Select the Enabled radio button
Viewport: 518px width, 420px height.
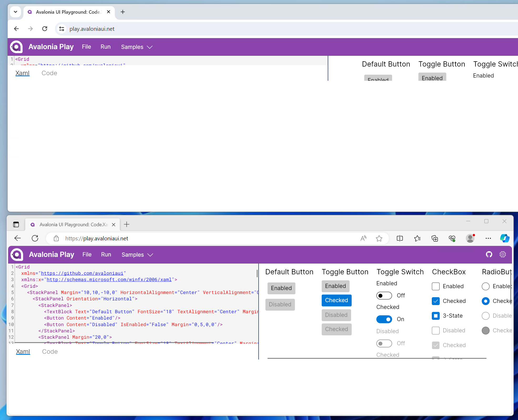486,286
